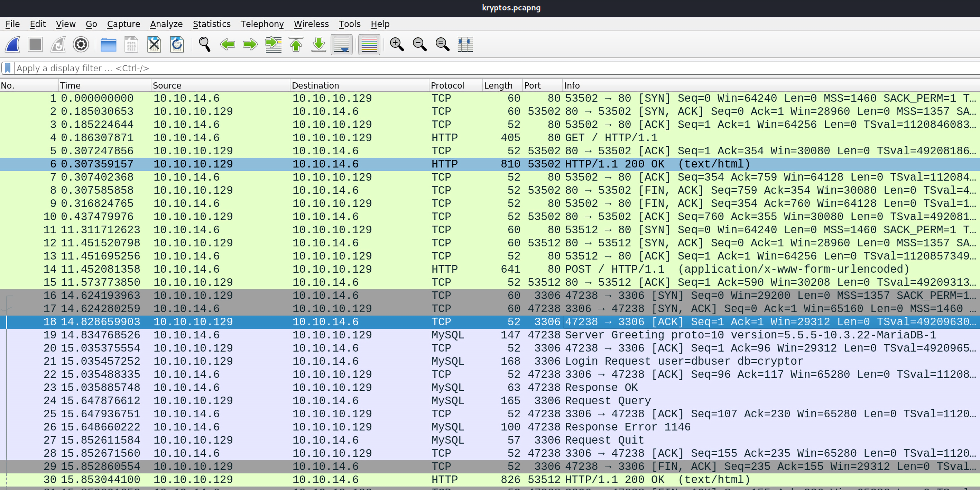The width and height of the screenshot is (980, 490).
Task: Open display filter bookmark icon
Action: click(x=8, y=68)
